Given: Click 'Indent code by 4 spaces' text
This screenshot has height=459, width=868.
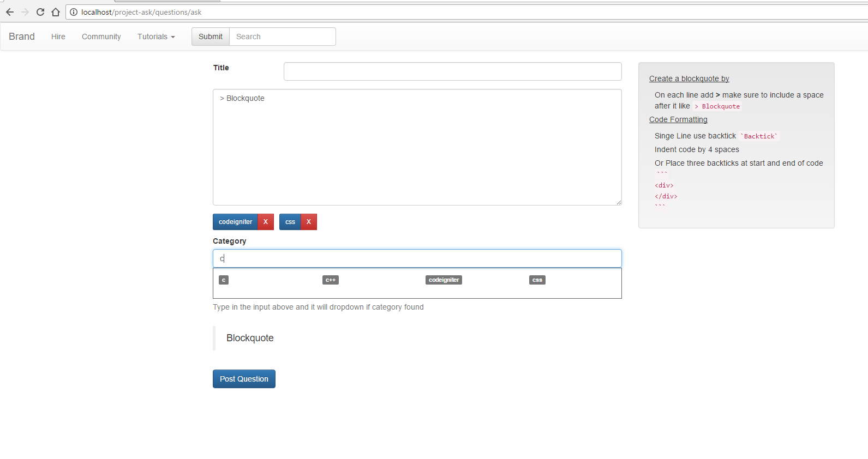Looking at the screenshot, I should click(x=697, y=149).
